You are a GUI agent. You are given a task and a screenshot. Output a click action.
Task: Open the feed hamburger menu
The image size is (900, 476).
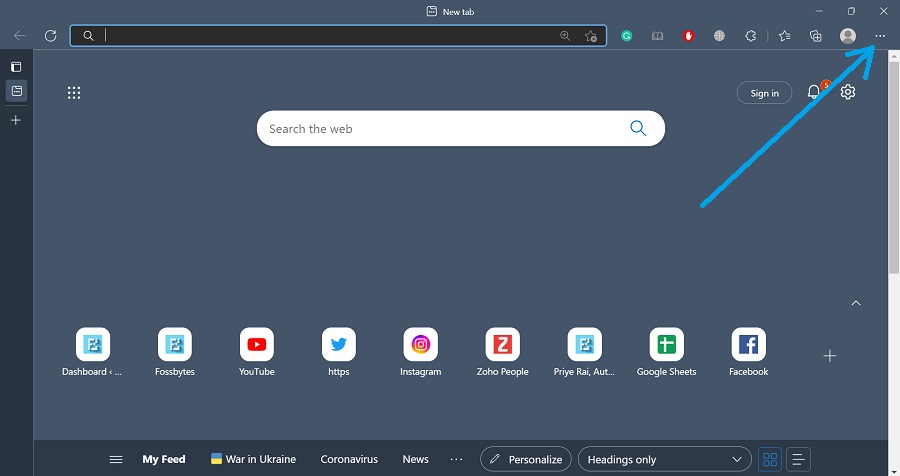(x=116, y=459)
